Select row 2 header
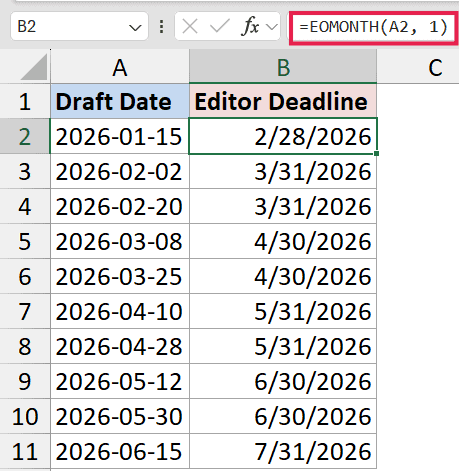The height and width of the screenshot is (471, 459). point(25,136)
